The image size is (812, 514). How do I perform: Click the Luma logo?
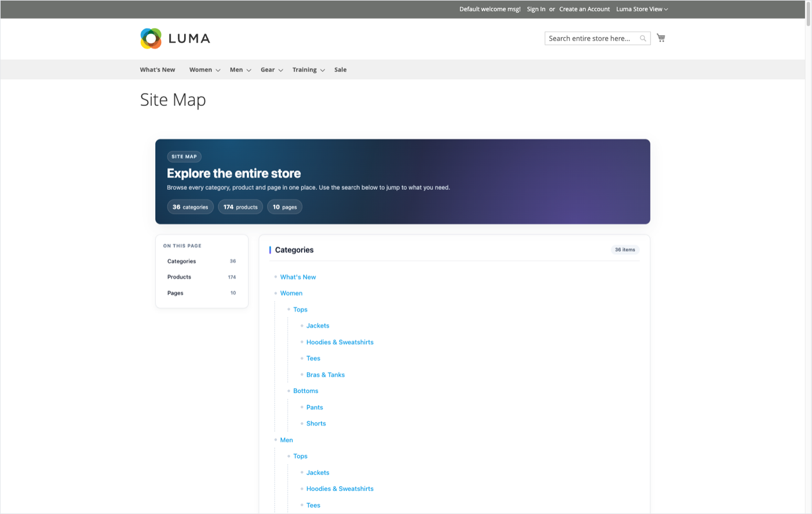(174, 38)
